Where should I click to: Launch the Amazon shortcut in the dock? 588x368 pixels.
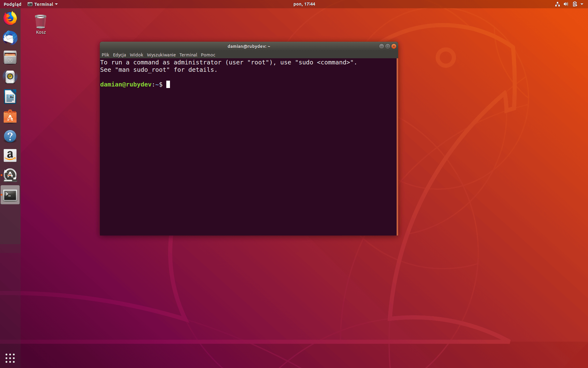coord(10,155)
